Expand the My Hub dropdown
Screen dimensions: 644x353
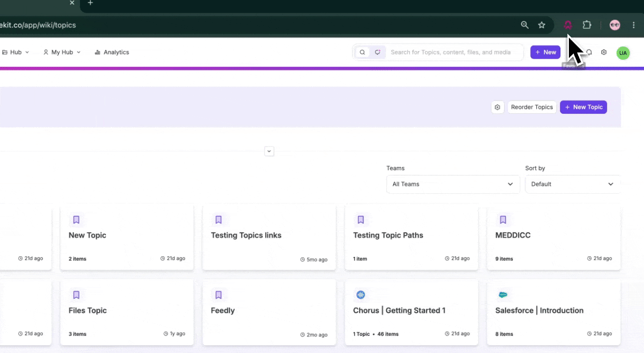click(x=62, y=52)
